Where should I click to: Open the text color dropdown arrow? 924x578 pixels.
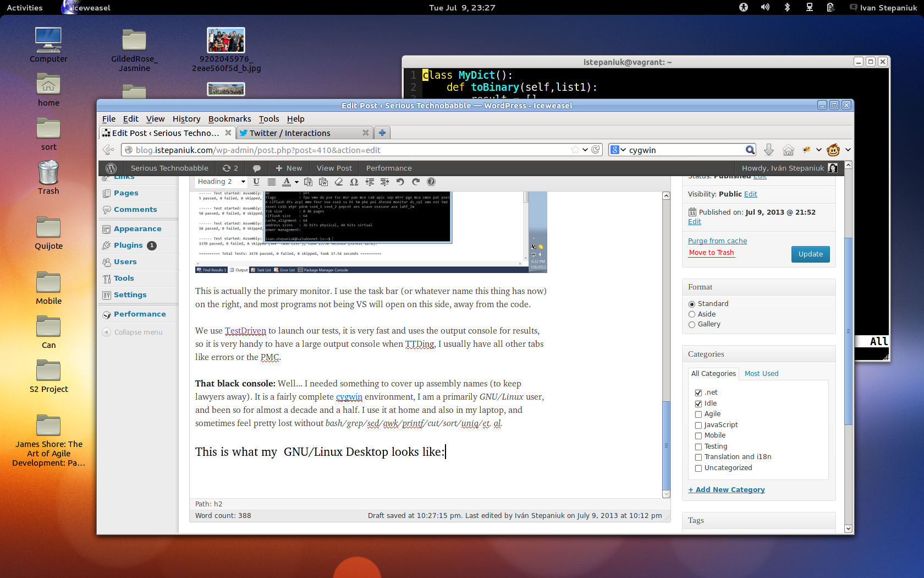pyautogui.click(x=296, y=182)
